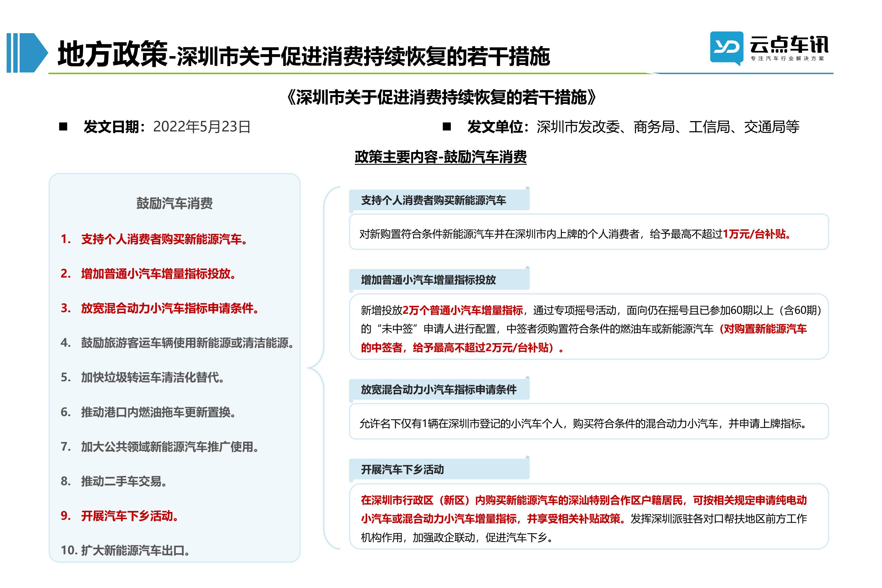
Task: Select list item 7 加大公共领域新能源汽车推广使用
Action: coord(160,447)
